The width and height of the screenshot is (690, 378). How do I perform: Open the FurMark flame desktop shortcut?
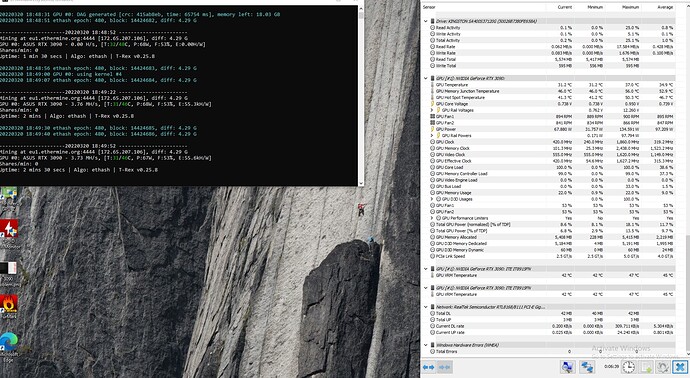(x=9, y=305)
